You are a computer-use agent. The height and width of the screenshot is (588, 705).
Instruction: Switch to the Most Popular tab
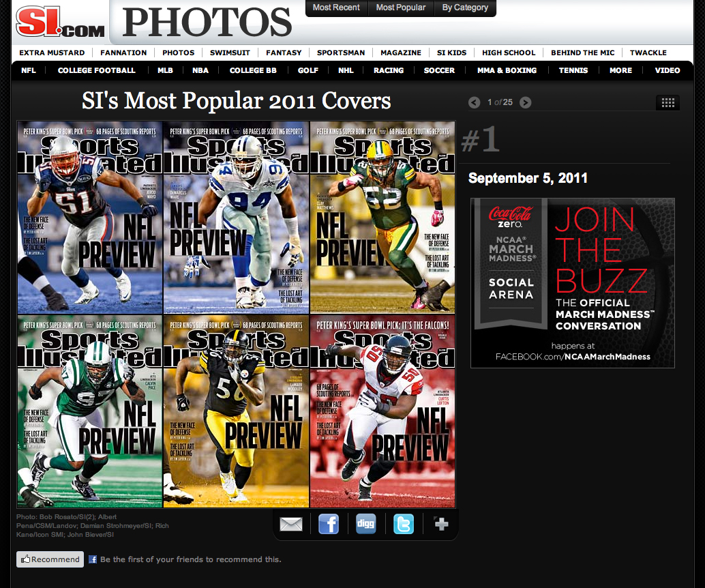coord(401,8)
